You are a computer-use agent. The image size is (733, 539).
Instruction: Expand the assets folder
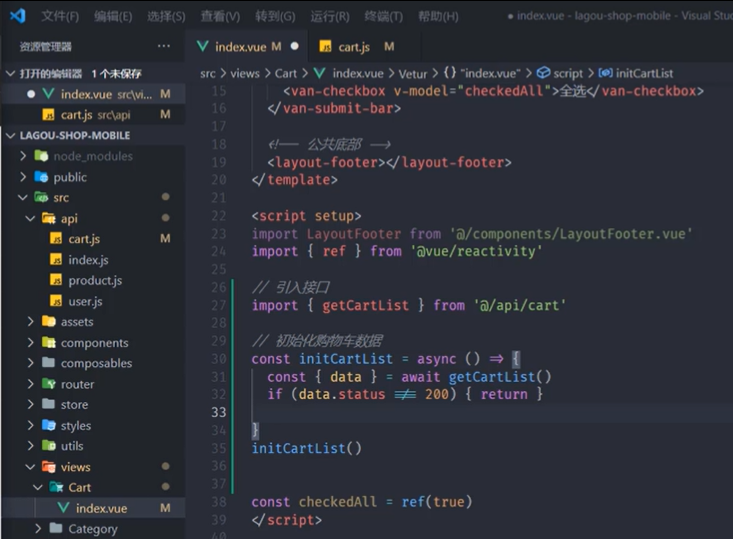(x=93, y=322)
